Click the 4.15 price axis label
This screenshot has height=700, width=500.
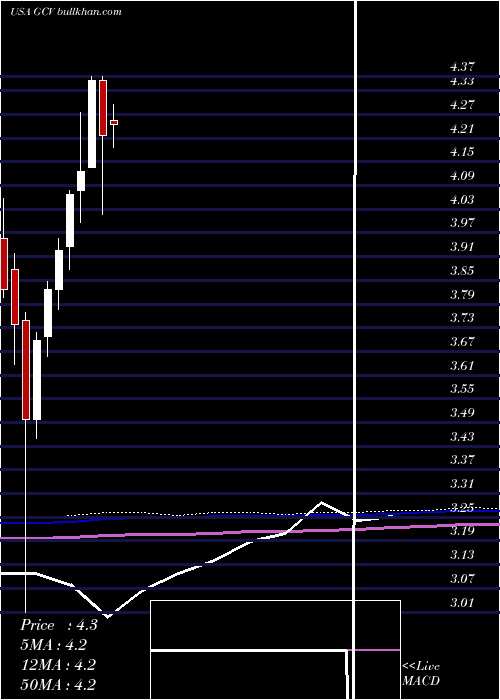[462, 152]
